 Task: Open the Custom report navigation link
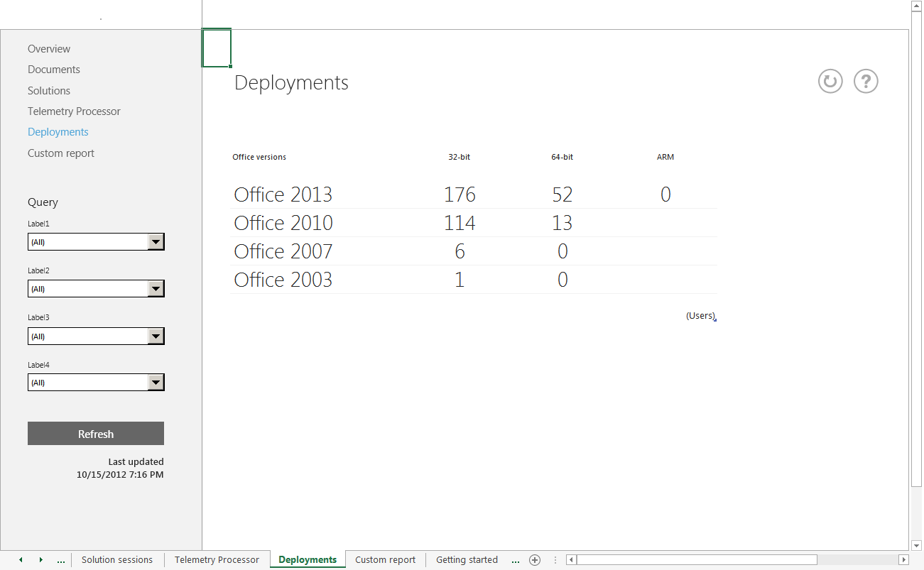[x=60, y=153]
